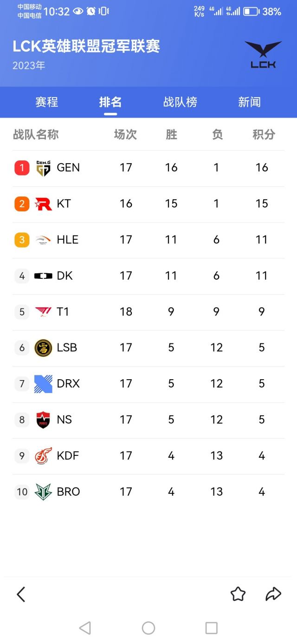Screen dimensions: 297x644
Task: Open the 战队榜 tab
Action: point(180,102)
